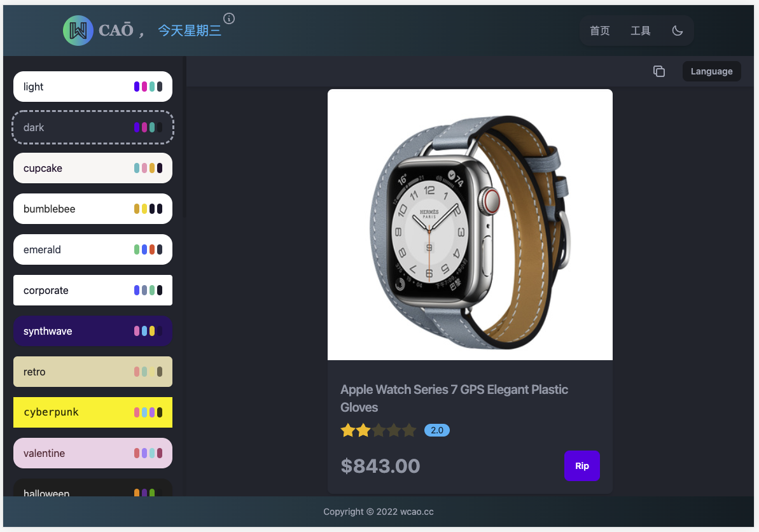Select the light theme option
The width and height of the screenshot is (759, 532).
(93, 87)
